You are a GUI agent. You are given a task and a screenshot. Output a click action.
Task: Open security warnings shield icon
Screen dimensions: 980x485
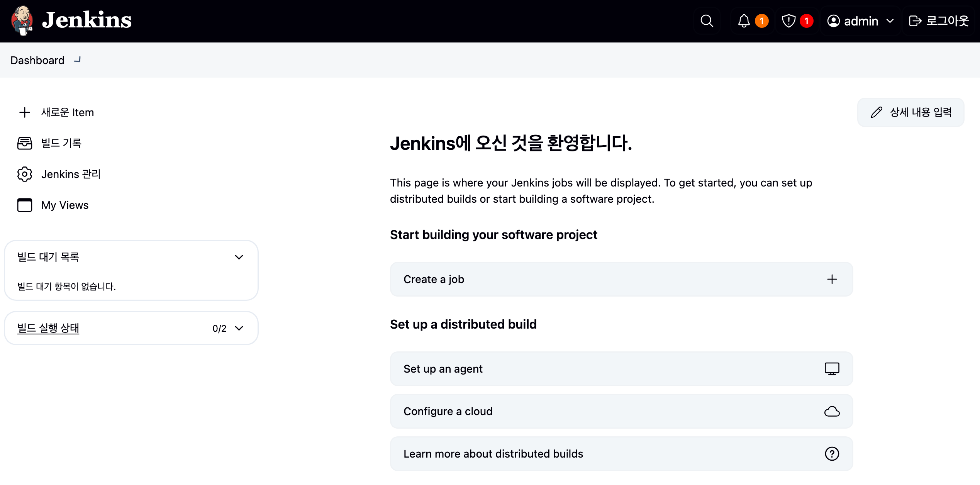coord(788,21)
